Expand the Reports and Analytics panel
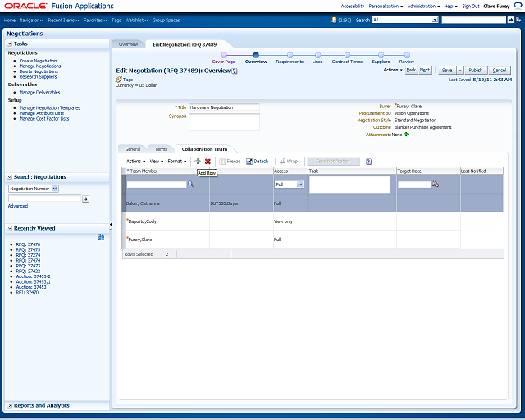 [10, 405]
